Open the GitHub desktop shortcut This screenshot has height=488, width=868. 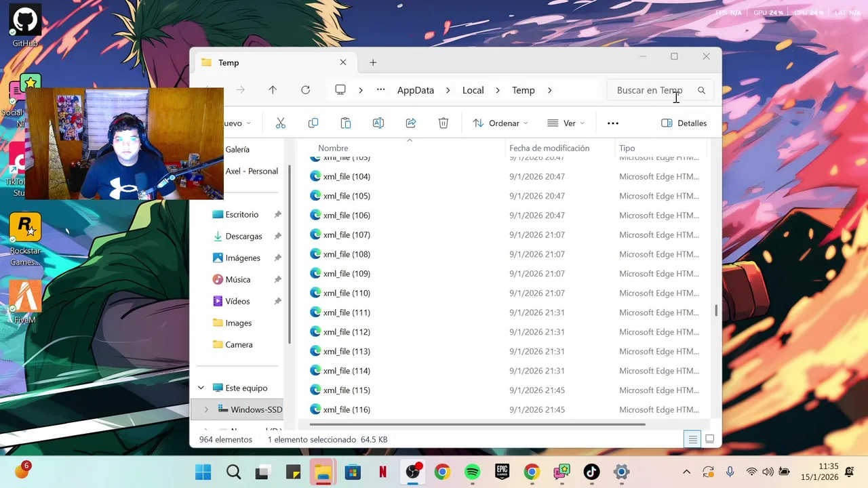25,26
